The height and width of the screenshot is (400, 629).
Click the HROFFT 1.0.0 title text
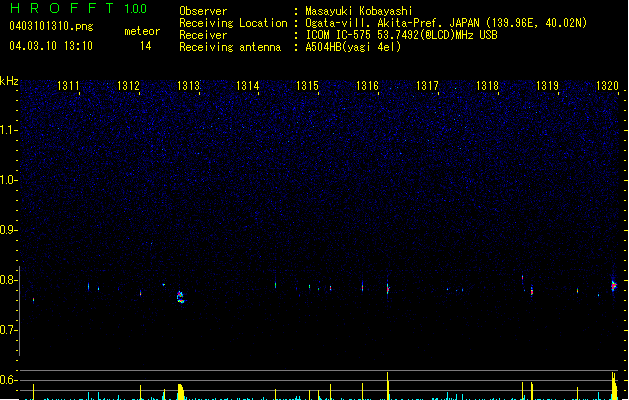pyautogui.click(x=79, y=8)
